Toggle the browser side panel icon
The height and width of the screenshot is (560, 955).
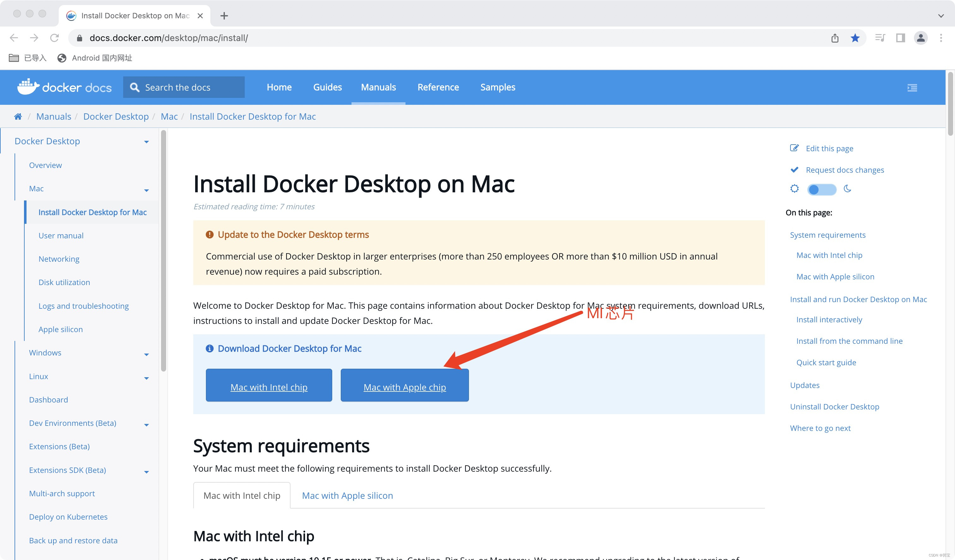900,38
